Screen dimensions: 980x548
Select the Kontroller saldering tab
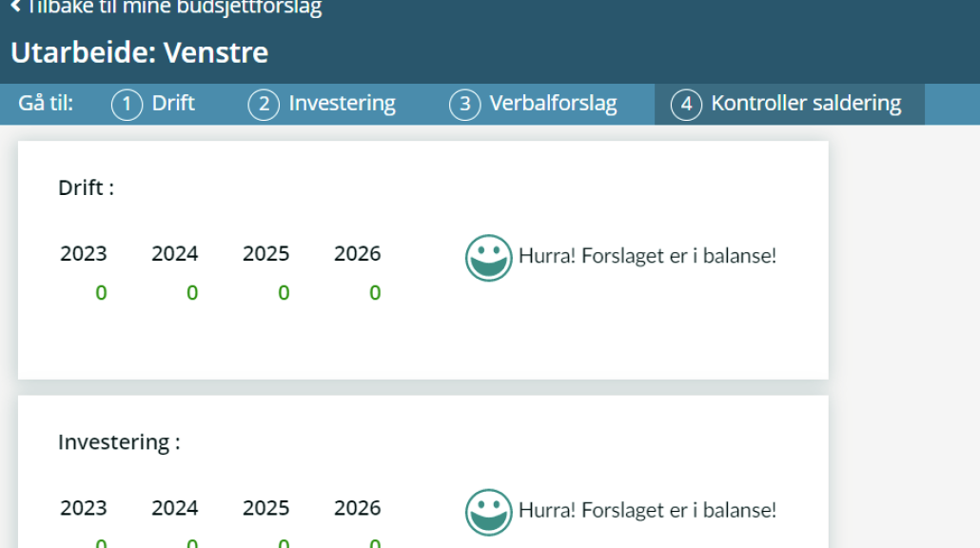click(x=790, y=105)
